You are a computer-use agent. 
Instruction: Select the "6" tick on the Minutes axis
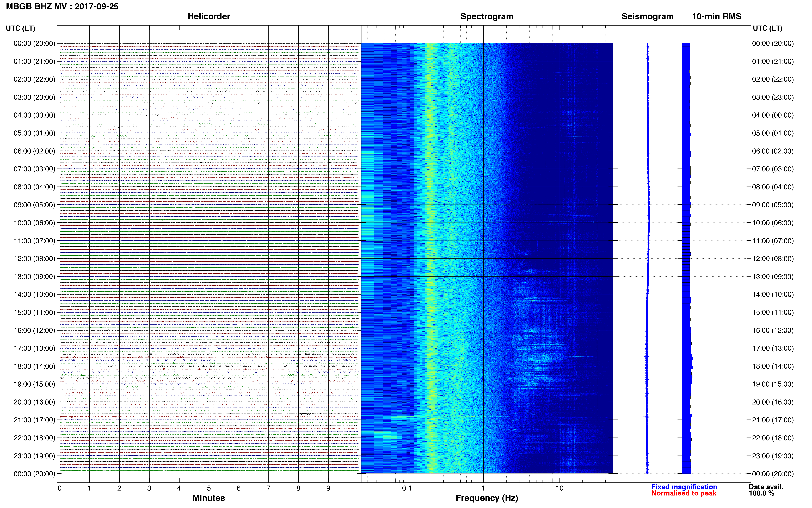coord(239,488)
